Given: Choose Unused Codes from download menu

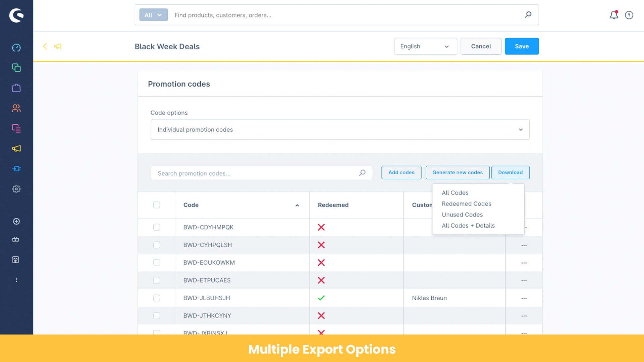Looking at the screenshot, I should (462, 215).
